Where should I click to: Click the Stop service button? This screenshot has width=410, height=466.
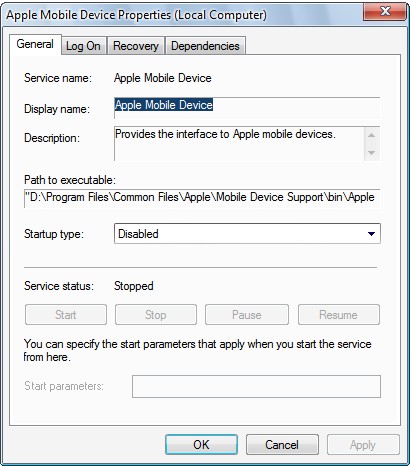tap(156, 314)
